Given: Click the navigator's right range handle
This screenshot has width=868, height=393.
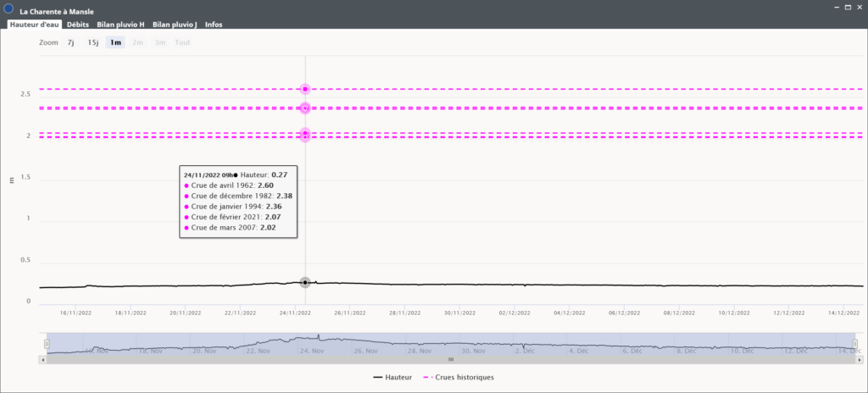Looking at the screenshot, I should pyautogui.click(x=855, y=344).
